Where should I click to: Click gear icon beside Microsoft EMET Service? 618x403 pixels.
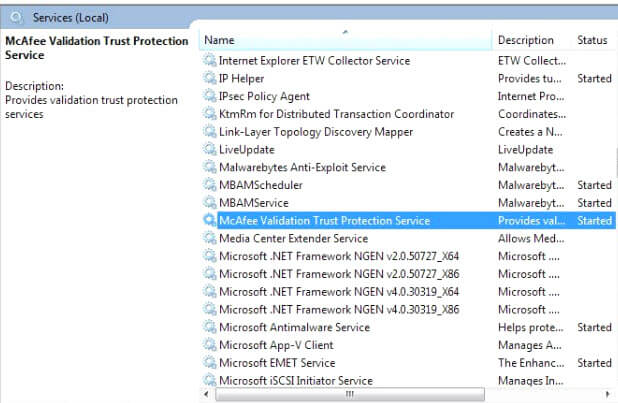pos(209,362)
